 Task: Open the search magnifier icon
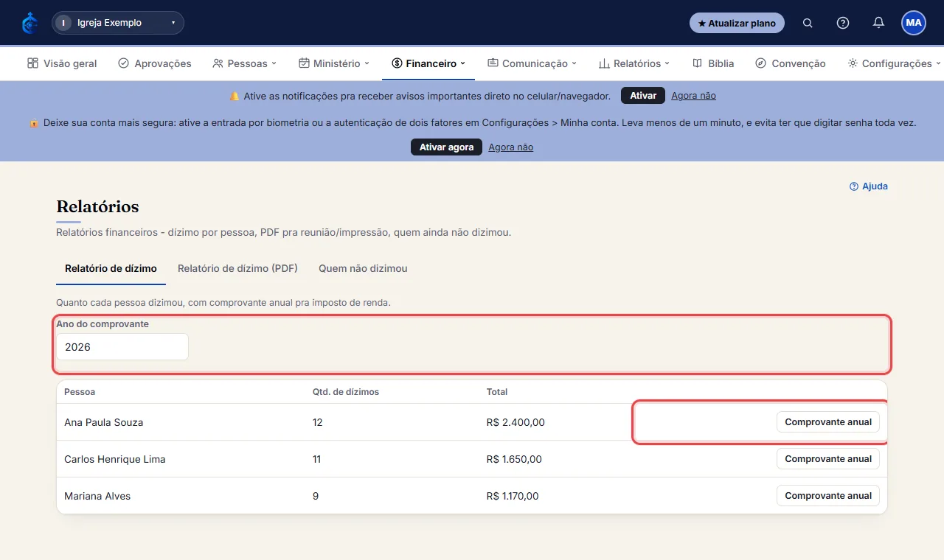pyautogui.click(x=808, y=23)
